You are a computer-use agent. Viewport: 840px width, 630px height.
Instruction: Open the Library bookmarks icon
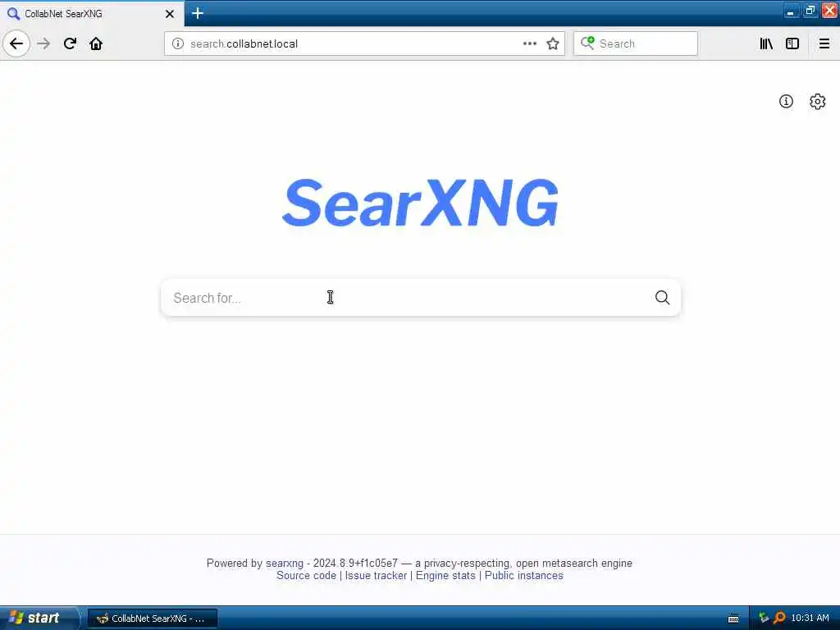[766, 43]
